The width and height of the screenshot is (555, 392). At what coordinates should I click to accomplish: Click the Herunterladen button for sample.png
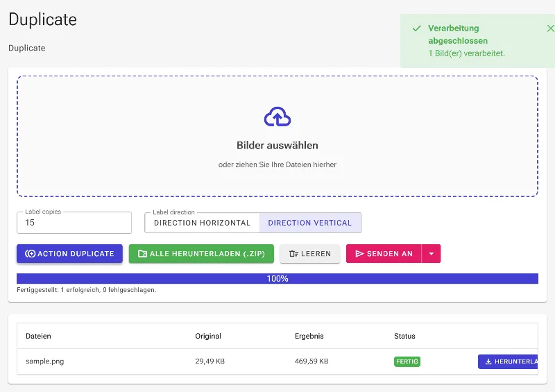508,361
